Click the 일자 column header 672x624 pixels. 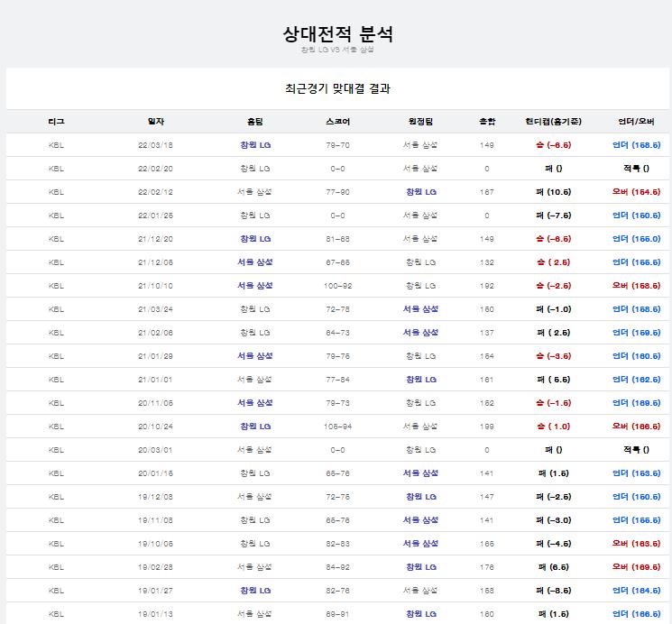click(x=155, y=122)
